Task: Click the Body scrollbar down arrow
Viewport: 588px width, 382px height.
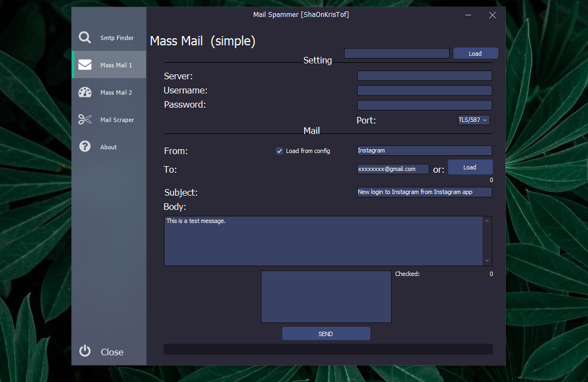Action: pos(487,261)
